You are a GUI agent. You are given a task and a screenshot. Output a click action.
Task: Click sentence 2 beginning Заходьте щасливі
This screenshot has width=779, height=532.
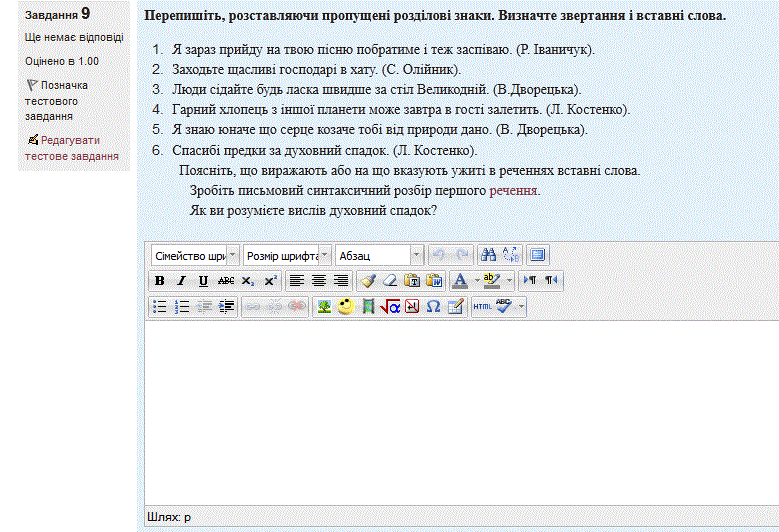pyautogui.click(x=316, y=70)
